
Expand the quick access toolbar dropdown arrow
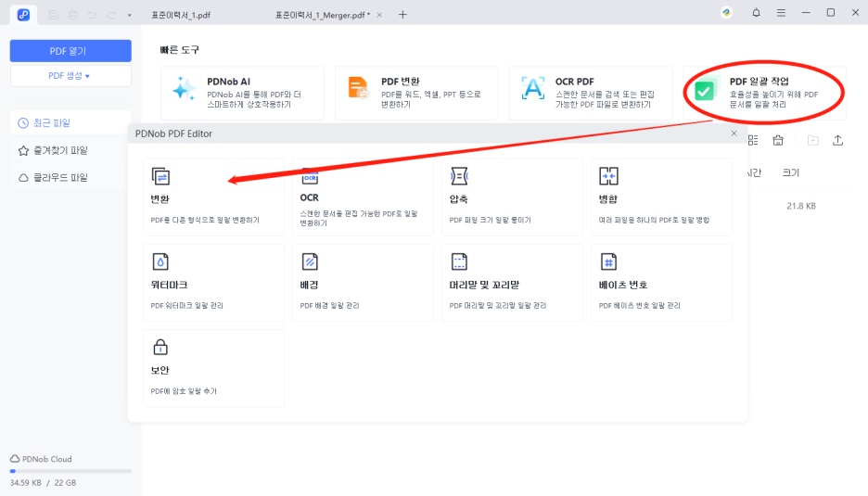tap(130, 16)
